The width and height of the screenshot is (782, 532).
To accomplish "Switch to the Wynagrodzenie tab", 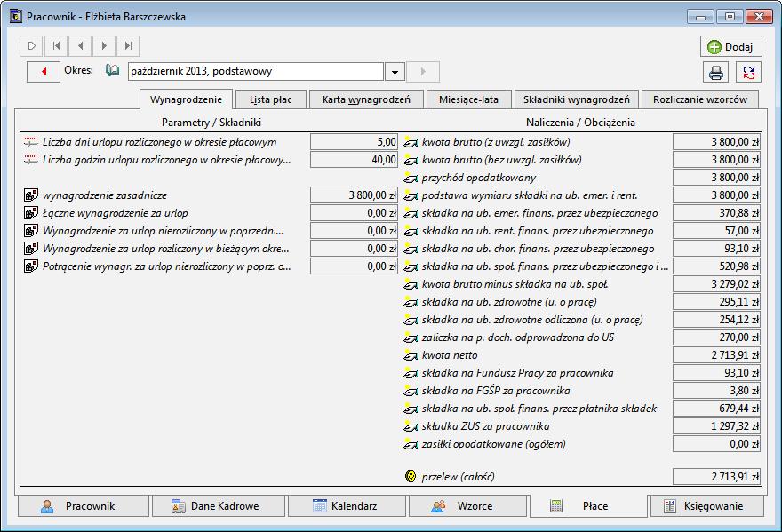I will click(186, 99).
